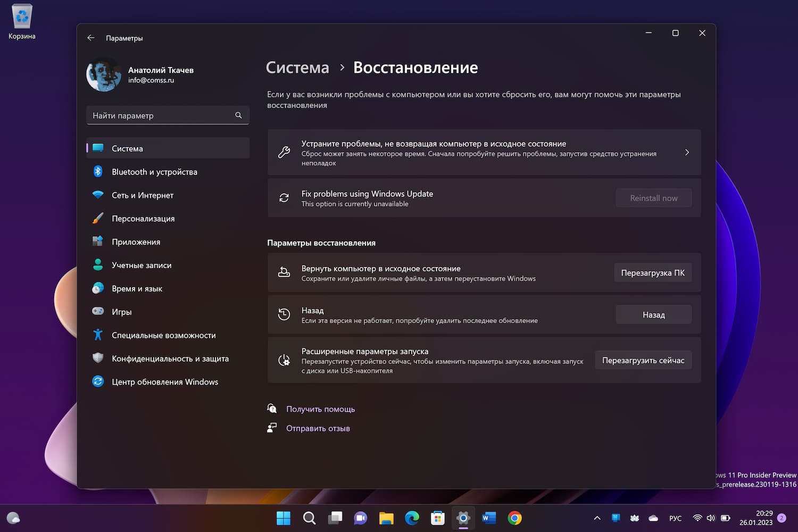Show hidden system tray icons
This screenshot has width=798, height=532.
597,518
